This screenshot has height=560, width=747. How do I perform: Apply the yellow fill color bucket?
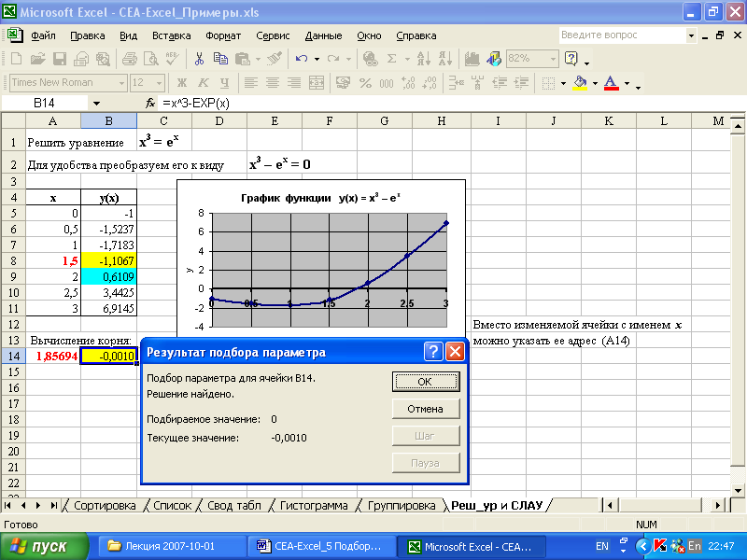[580, 83]
